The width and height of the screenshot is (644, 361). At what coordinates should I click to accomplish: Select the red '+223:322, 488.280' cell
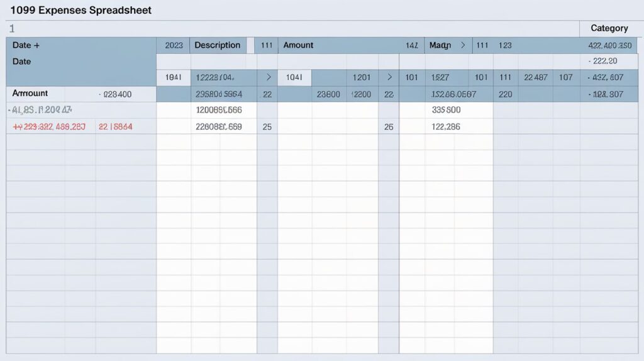pos(49,126)
